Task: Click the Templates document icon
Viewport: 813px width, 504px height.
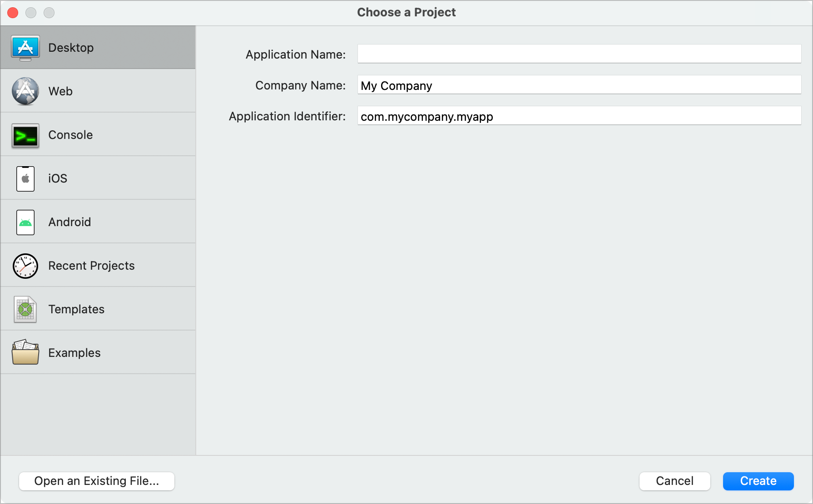Action: [25, 309]
